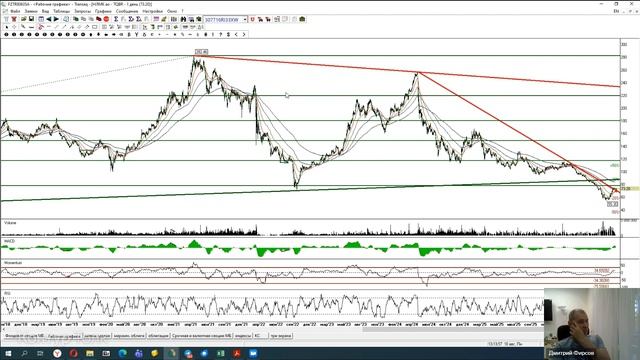Open Microsoft Edge from taskbar
Image resolution: width=640 pixels, height=360 pixels.
122,353
